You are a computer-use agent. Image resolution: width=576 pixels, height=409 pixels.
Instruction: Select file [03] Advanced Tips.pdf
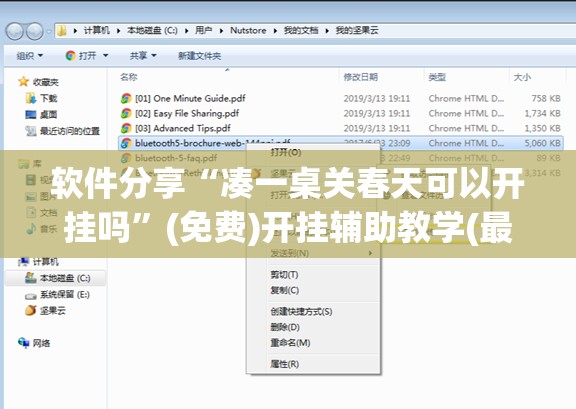click(183, 128)
